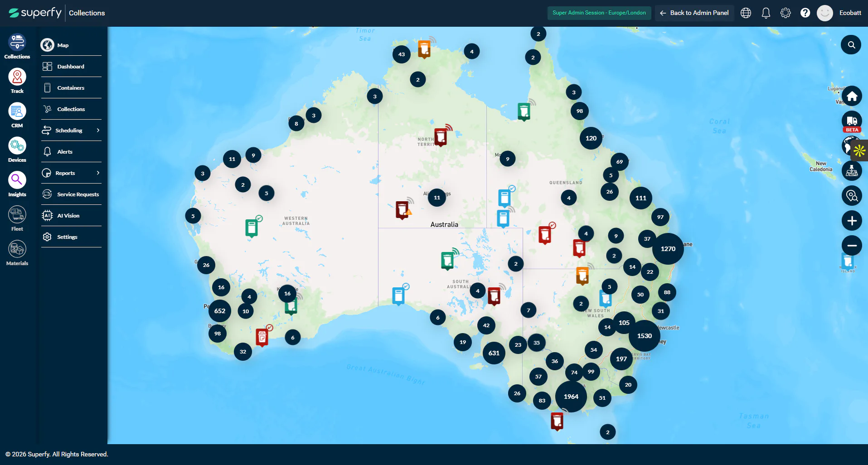
Task: Click the Super Admin Session badge
Action: (x=599, y=13)
